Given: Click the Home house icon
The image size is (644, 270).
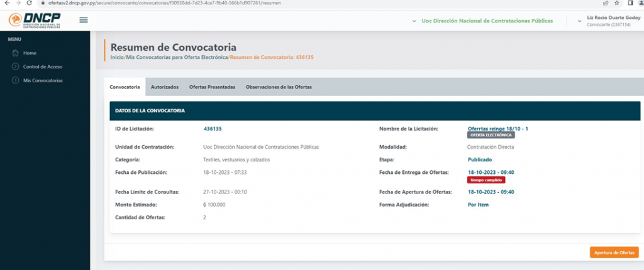Looking at the screenshot, I should point(15,53).
